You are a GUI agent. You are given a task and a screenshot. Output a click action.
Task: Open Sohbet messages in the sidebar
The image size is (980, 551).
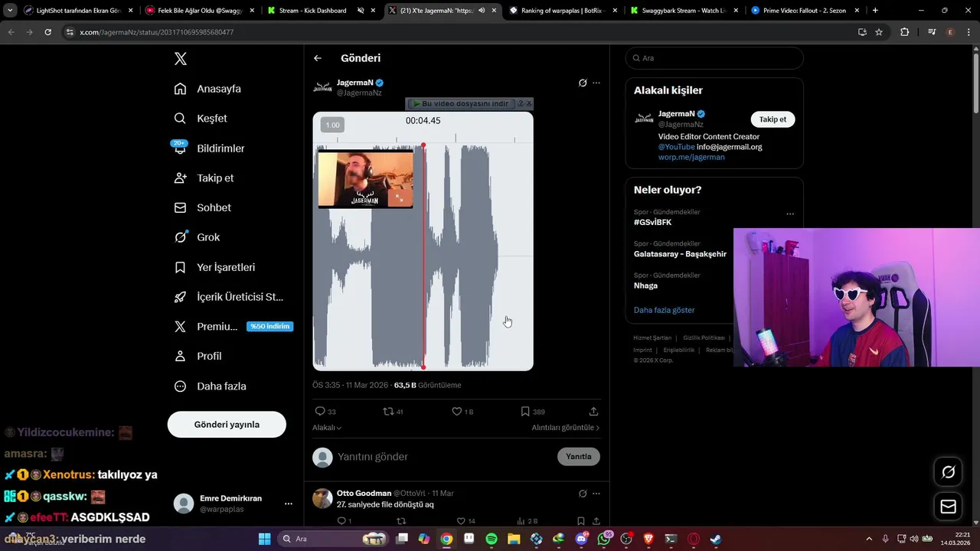pyautogui.click(x=203, y=207)
